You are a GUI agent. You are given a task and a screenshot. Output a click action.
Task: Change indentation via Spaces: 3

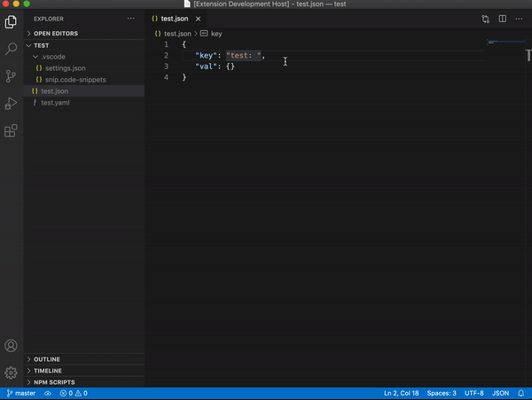coord(442,393)
